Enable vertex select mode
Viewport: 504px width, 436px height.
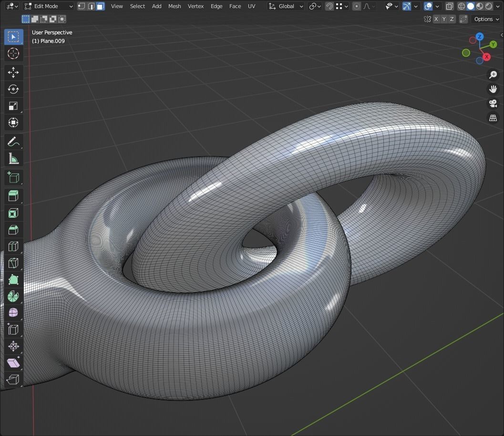click(82, 6)
